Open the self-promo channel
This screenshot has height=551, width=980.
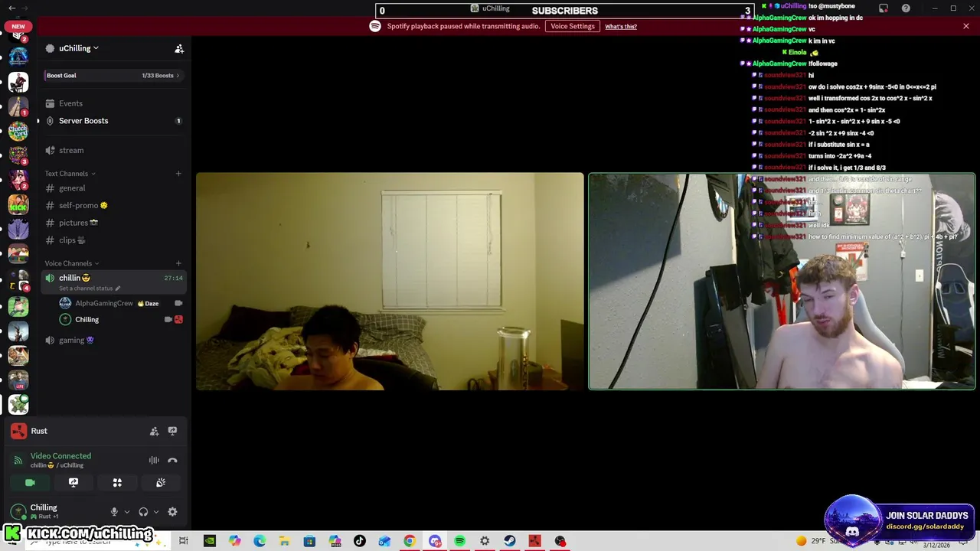pos(112,205)
